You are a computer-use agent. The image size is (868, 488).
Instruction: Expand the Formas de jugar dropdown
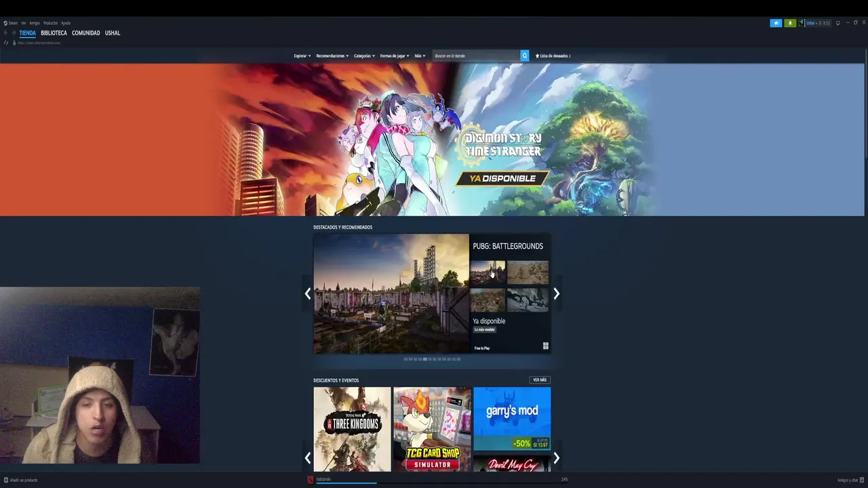click(395, 56)
